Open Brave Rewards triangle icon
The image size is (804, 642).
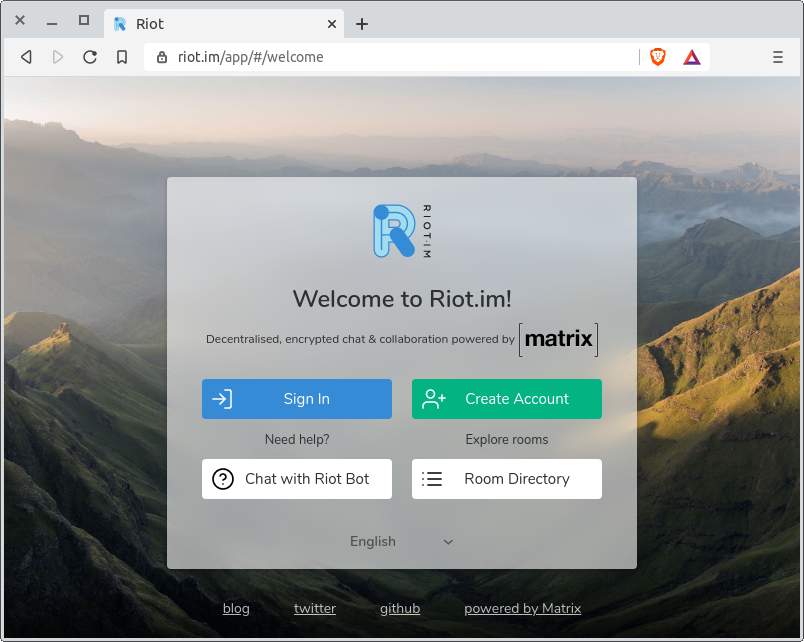(692, 57)
